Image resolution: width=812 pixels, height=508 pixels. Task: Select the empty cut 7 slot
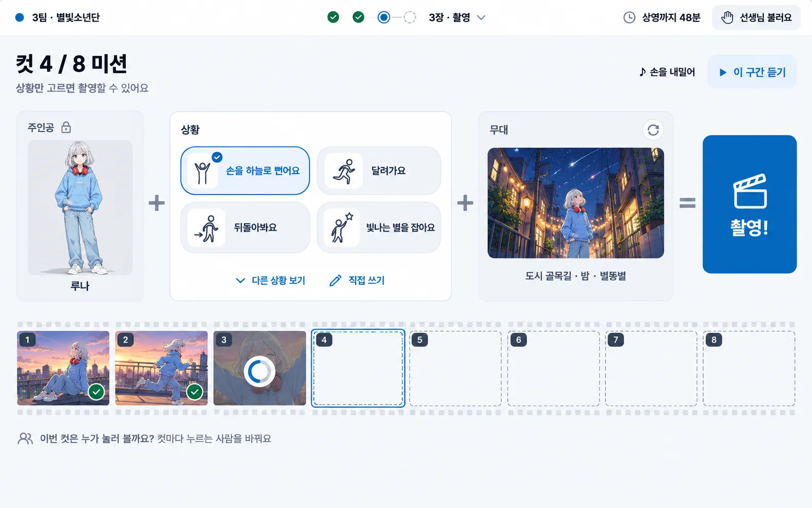[651, 368]
